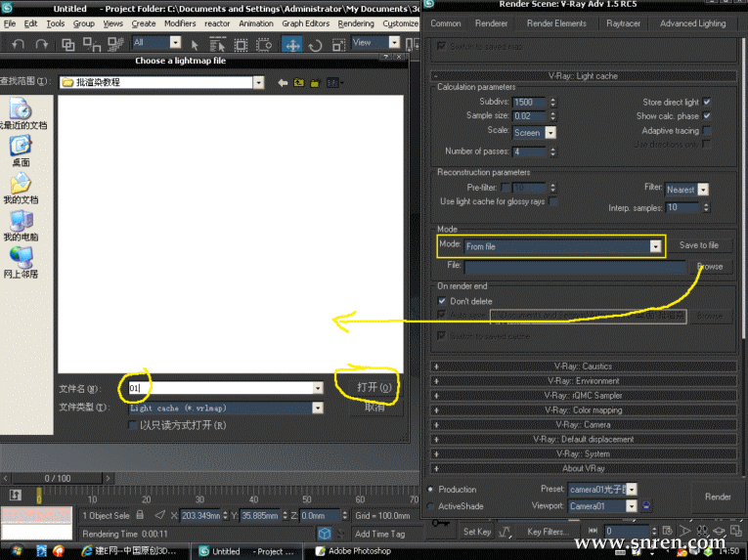The height and width of the screenshot is (560, 748).
Task: Click the lock icon beside Viewport dropdown
Action: tap(646, 505)
